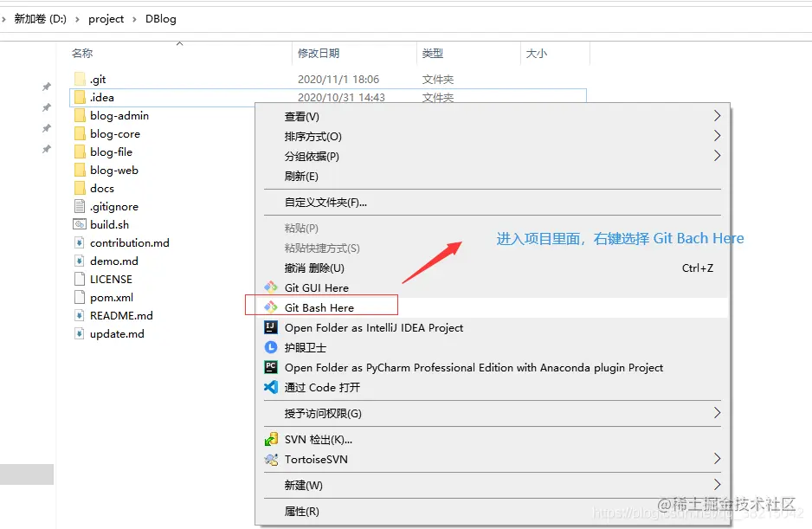This screenshot has height=529, width=812.
Task: Choose 撤消 删除(U) menu entry
Action: click(x=493, y=268)
